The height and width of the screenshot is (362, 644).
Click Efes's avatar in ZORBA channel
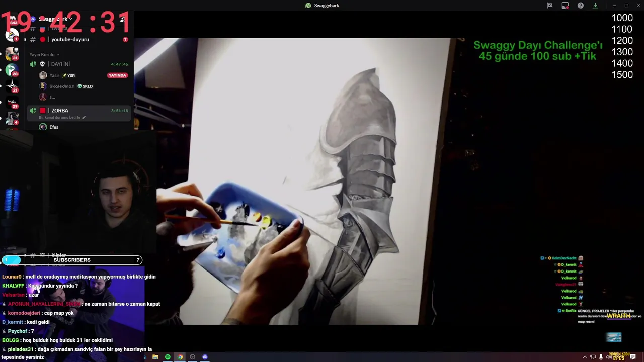coord(43,127)
